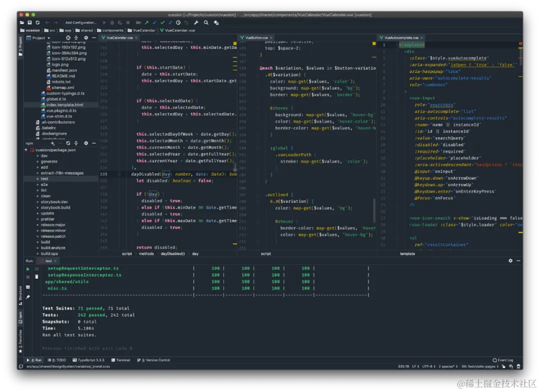Hide the Run panel with minus icon
This screenshot has height=392, width=540.
[x=518, y=261]
